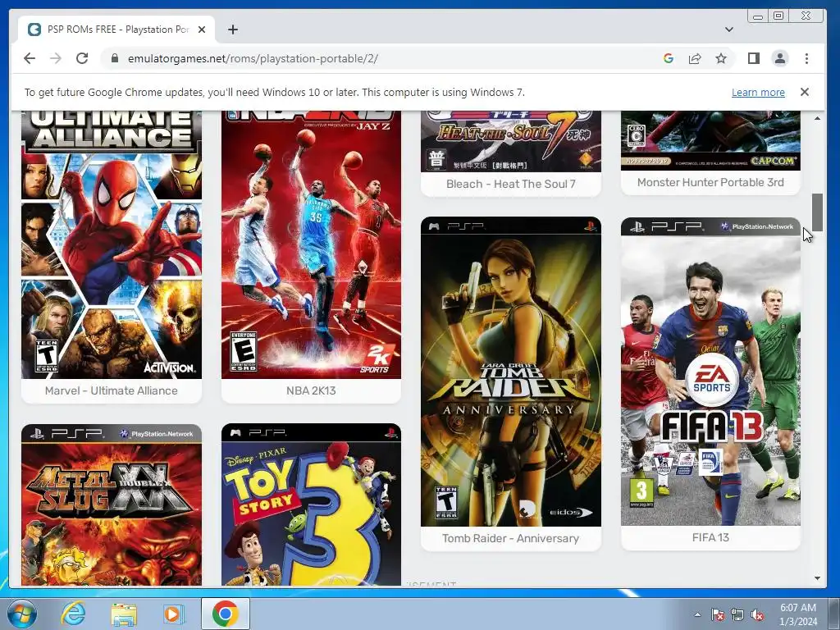The width and height of the screenshot is (840, 630).
Task: Open Action Center flag icon
Action: point(718,615)
